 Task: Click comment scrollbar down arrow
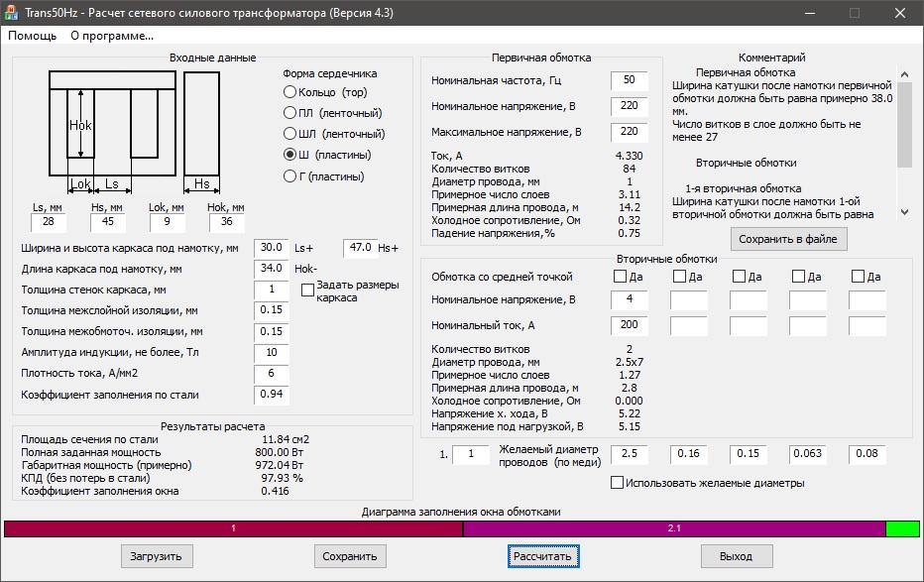click(904, 212)
